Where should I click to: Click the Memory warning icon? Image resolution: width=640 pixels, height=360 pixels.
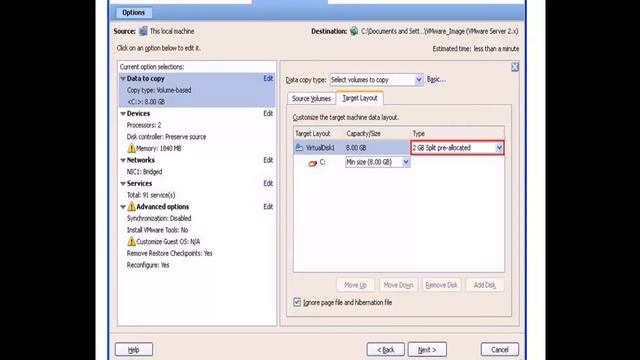coord(131,148)
